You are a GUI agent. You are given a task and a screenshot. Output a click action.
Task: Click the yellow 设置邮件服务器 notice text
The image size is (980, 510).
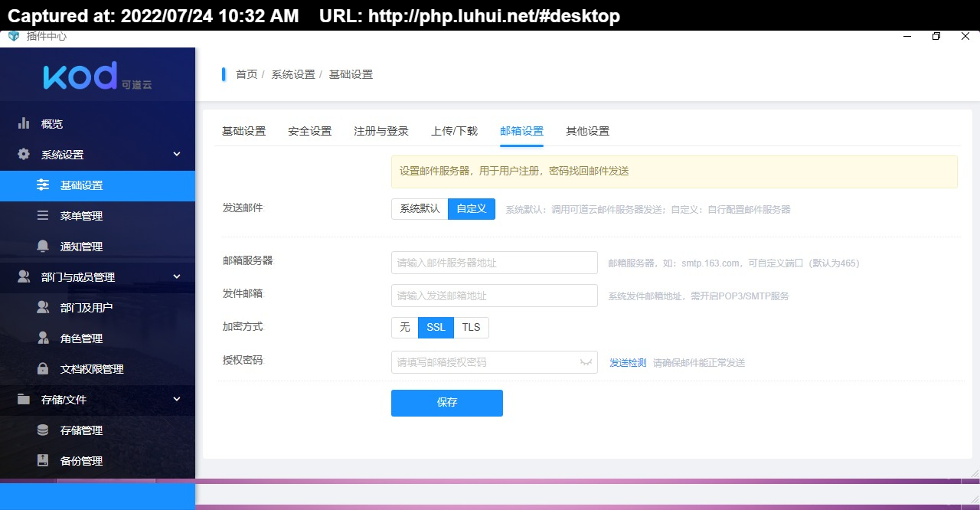[514, 172]
